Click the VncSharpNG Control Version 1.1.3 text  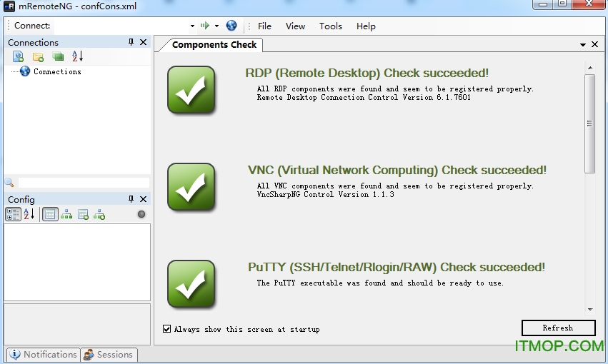click(x=325, y=194)
